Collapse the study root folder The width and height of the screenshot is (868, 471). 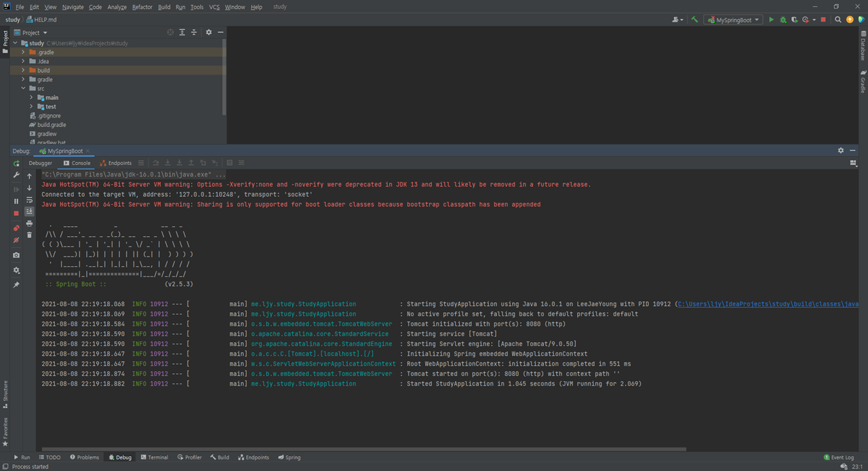point(15,43)
